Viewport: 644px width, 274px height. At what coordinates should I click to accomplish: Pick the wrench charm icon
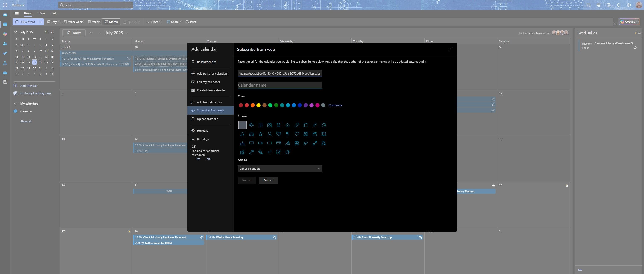[x=251, y=152]
